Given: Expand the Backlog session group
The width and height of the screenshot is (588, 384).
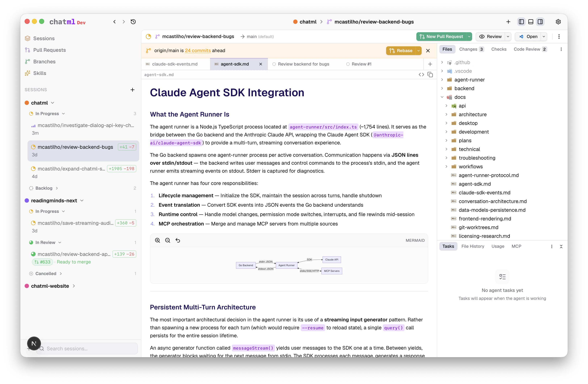Looking at the screenshot, I should 44,188.
